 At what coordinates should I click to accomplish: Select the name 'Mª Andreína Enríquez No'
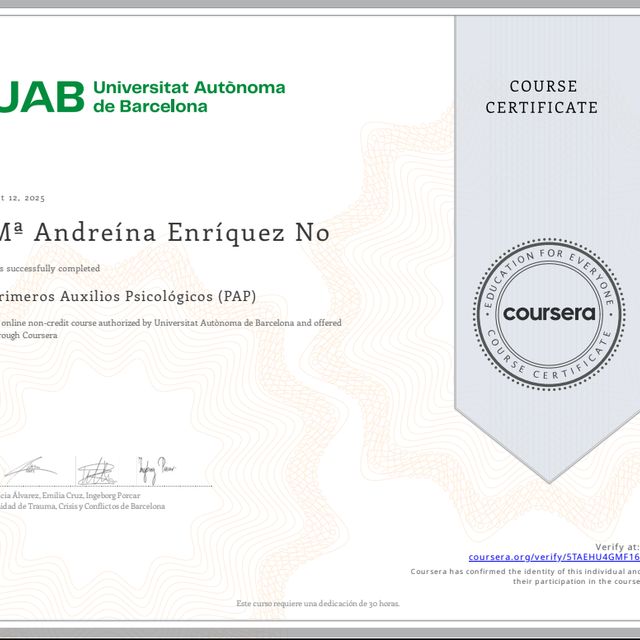click(164, 233)
